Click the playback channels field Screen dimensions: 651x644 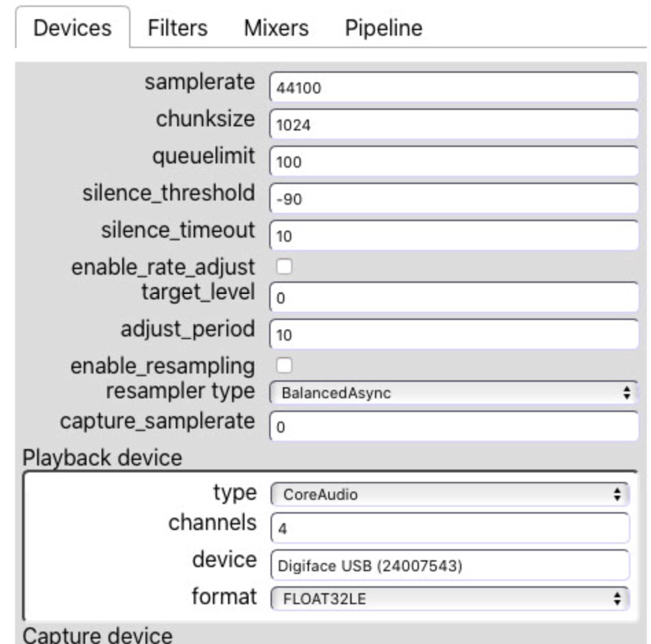pos(450,528)
